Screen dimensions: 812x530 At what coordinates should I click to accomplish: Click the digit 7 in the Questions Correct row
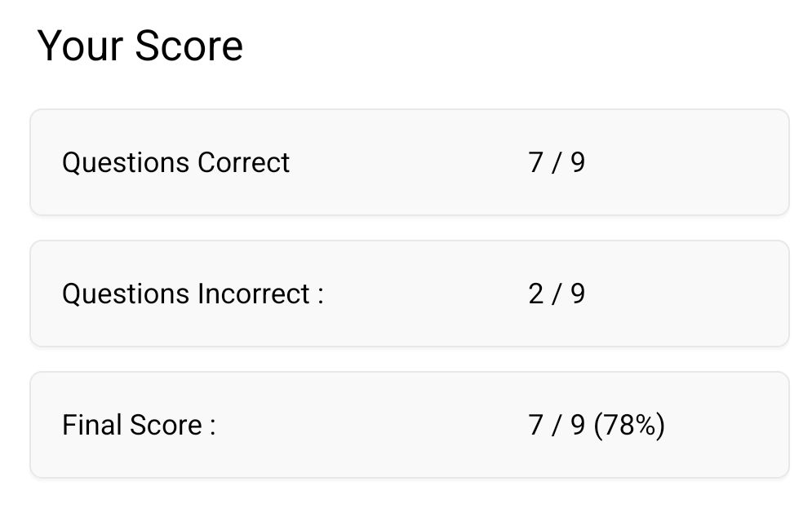[x=535, y=162]
